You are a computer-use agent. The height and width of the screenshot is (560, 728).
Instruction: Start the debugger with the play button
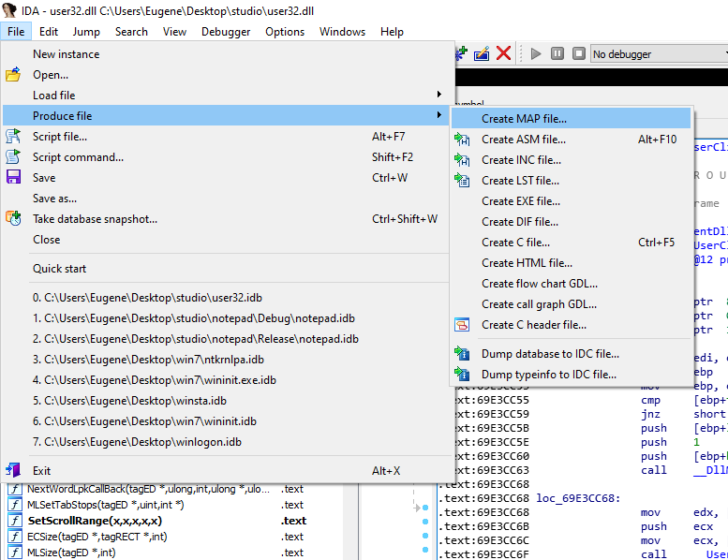click(x=536, y=53)
